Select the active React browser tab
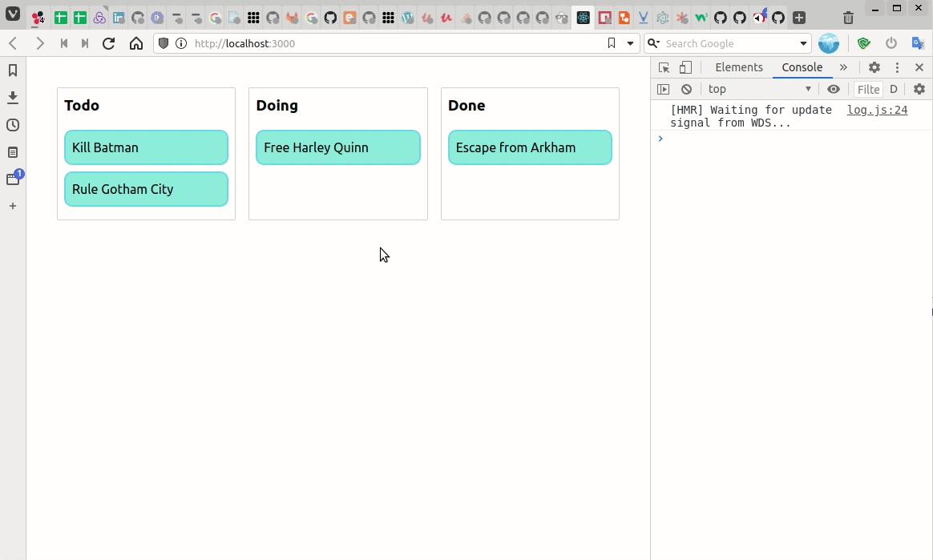The height and width of the screenshot is (560, 933). [584, 18]
